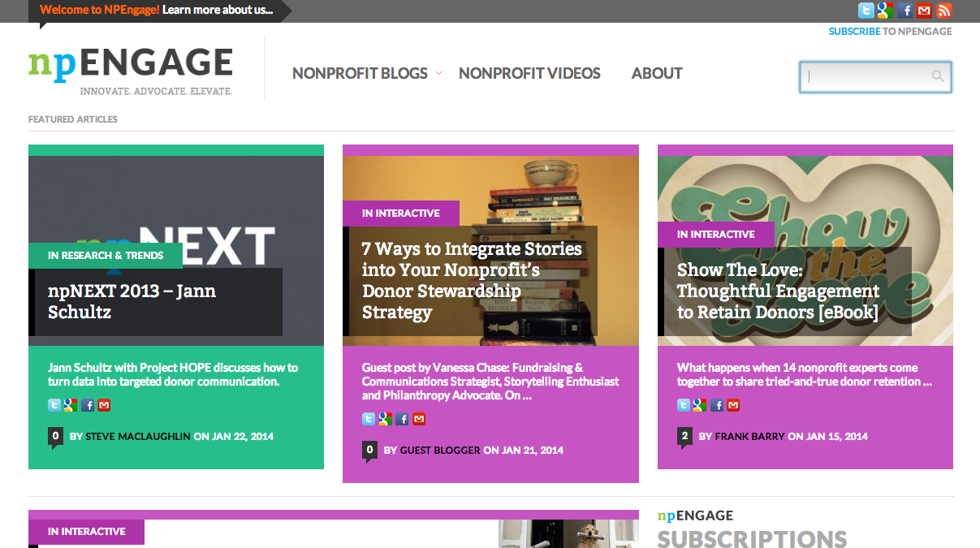Open comment count bubble for 7 Ways article
Screen dimensions: 980x548
[x=369, y=451]
